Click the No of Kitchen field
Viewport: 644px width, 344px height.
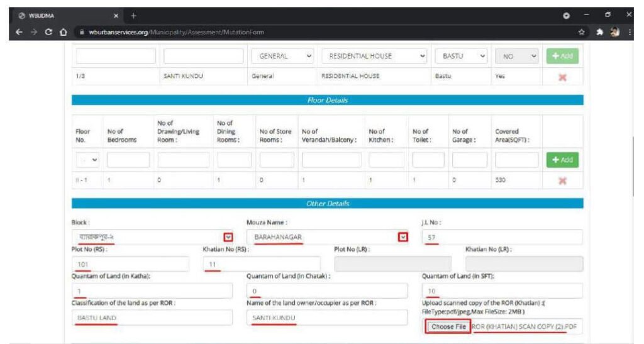point(387,160)
